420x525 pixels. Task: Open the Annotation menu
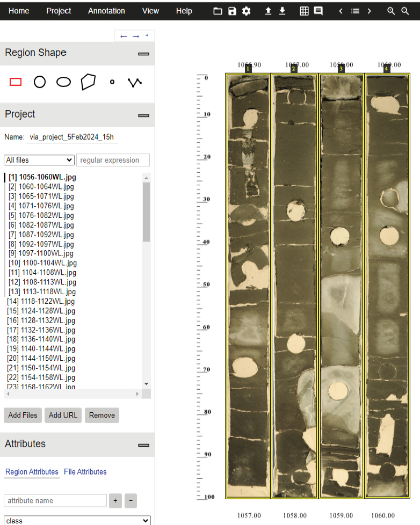coord(106,11)
